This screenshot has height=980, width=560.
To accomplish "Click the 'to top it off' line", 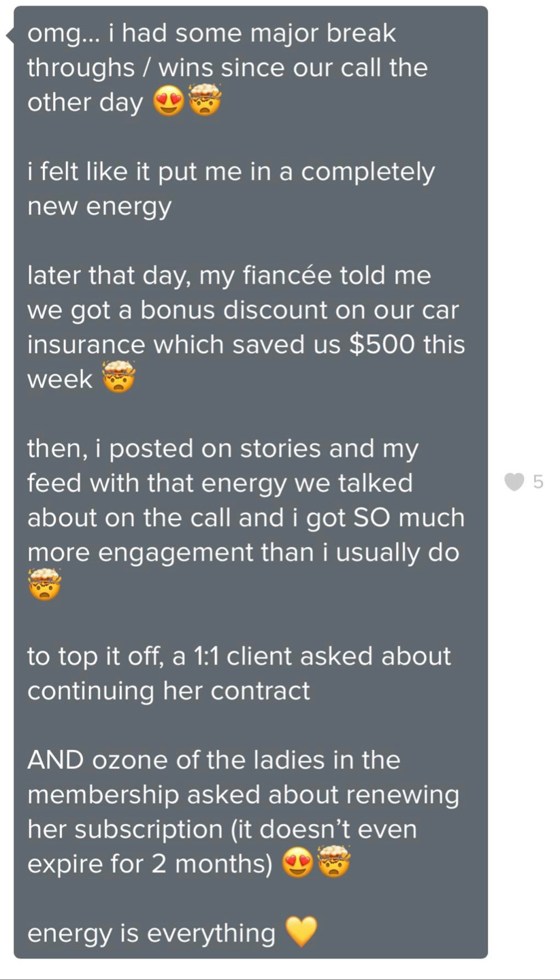I will (x=238, y=656).
